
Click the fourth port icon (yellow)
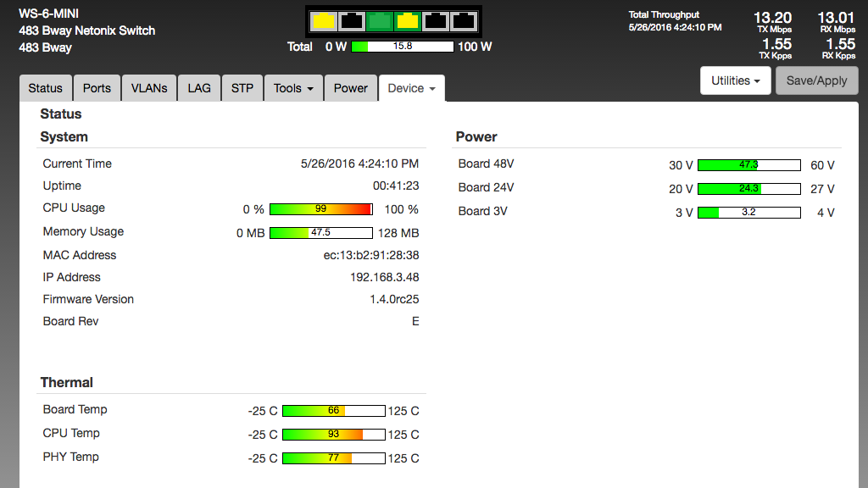click(x=408, y=21)
